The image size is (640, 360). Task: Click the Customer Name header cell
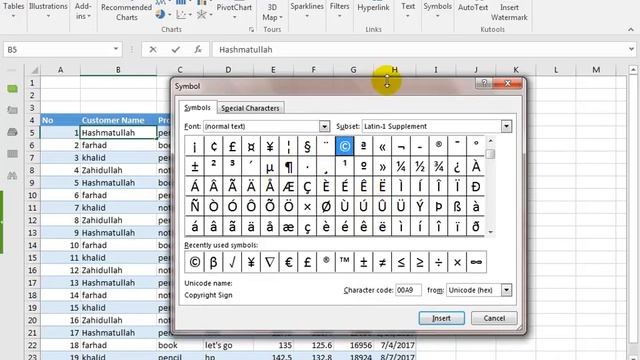(118, 120)
